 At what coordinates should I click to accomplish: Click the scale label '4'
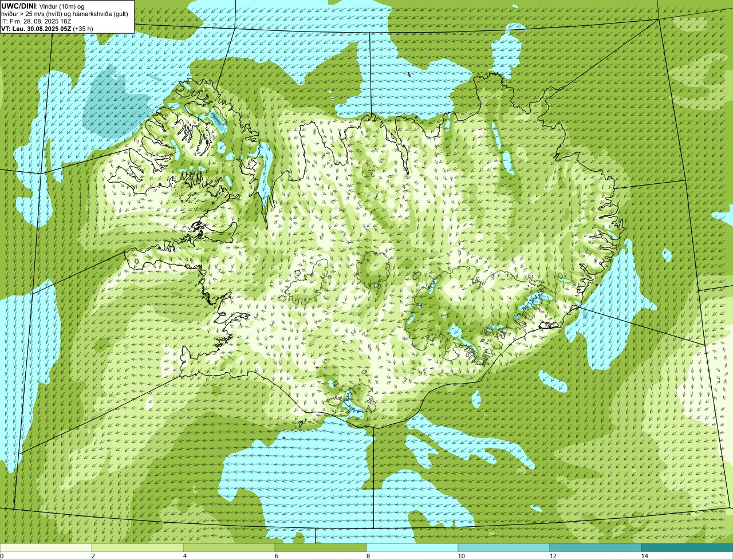click(x=184, y=556)
